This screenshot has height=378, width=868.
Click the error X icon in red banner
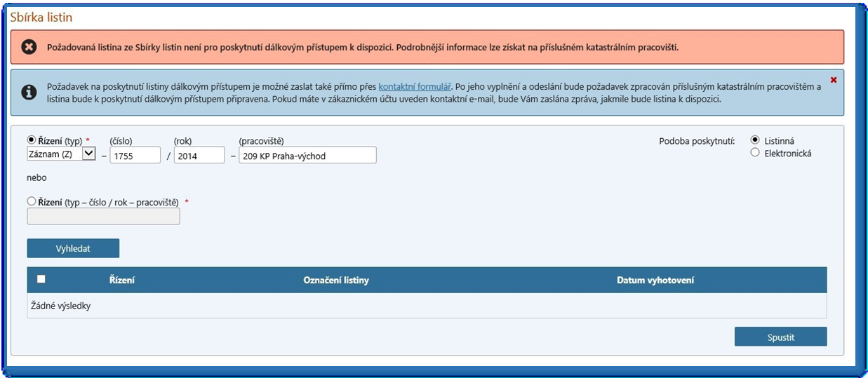pyautogui.click(x=29, y=48)
